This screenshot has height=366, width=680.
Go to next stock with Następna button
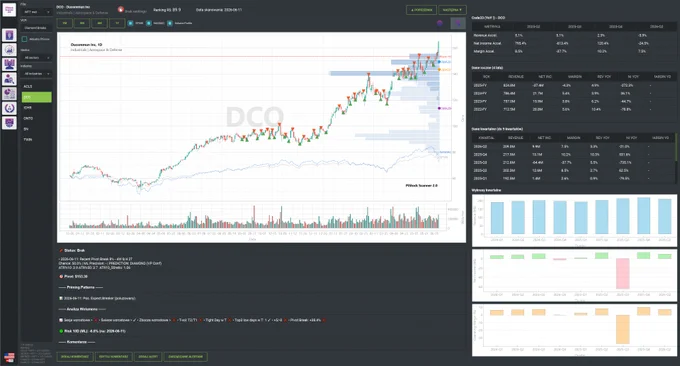pos(452,10)
